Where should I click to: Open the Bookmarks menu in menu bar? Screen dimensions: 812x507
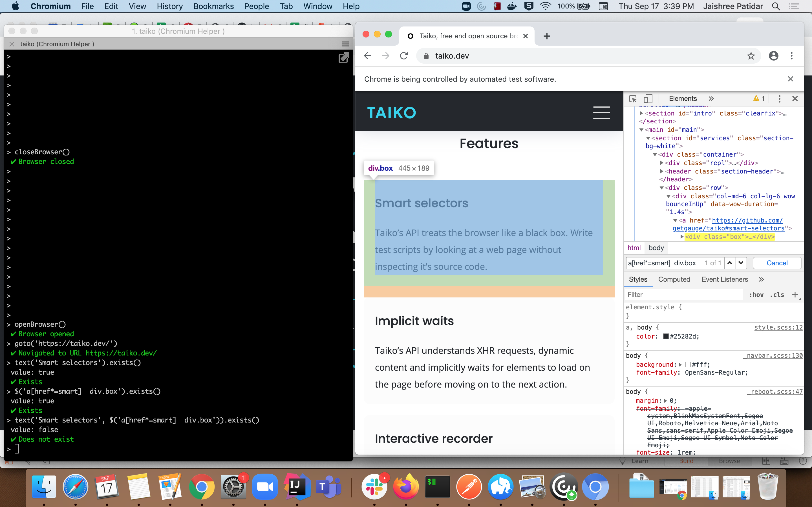[x=213, y=6]
